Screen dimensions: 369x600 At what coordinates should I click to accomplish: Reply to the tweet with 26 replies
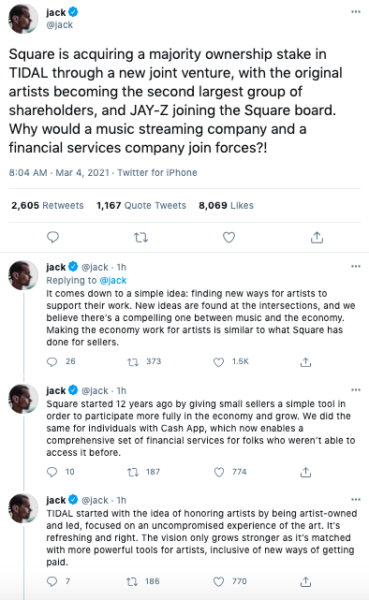(x=52, y=362)
